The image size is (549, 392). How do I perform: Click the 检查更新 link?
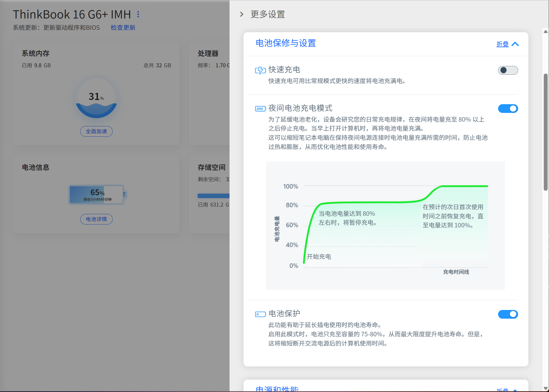point(123,28)
